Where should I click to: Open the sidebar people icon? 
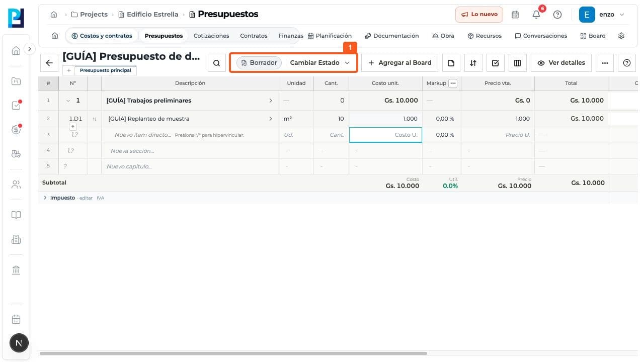coord(16,185)
